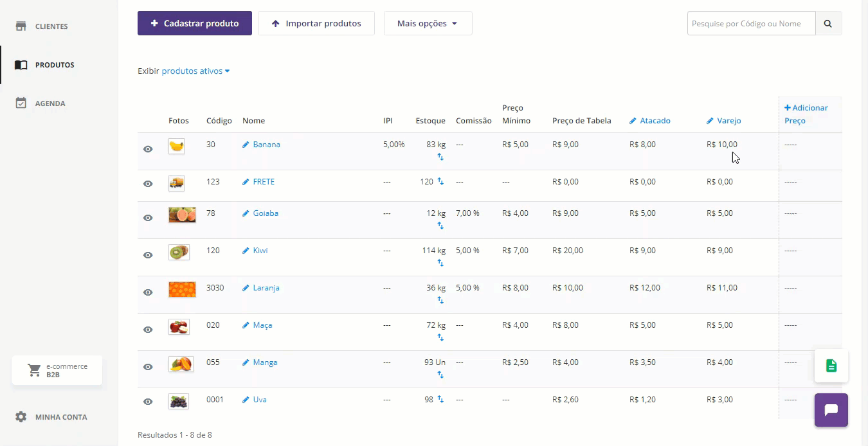Toggle visibility eye for Goiaba row
Screen dimensions: 868x446
[148, 218]
